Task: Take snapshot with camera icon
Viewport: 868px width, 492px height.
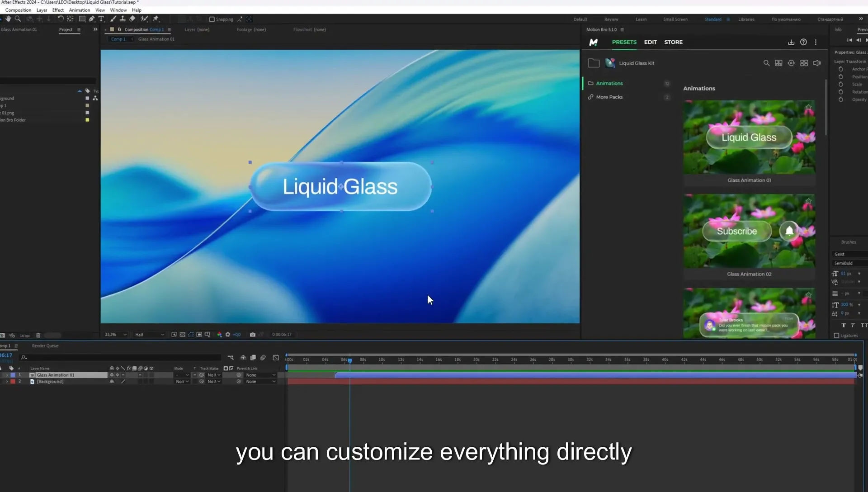Action: click(x=253, y=335)
